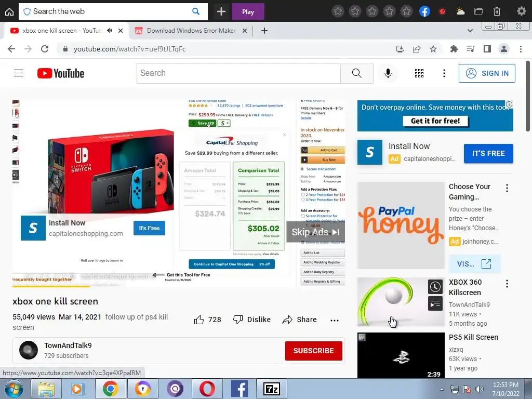
Task: Open the extensions puzzle icon
Action: point(454,49)
